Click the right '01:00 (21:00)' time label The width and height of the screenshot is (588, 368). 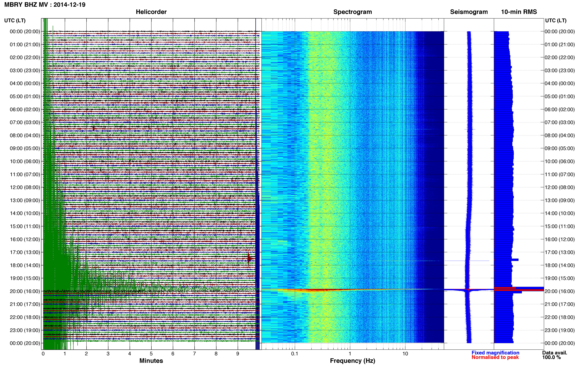[x=560, y=45]
